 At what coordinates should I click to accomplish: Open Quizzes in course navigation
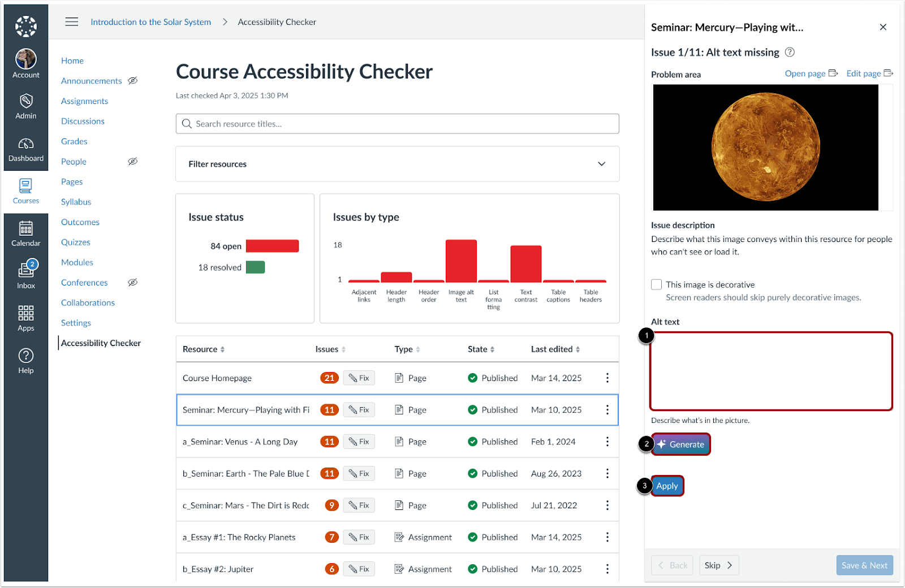tap(76, 242)
